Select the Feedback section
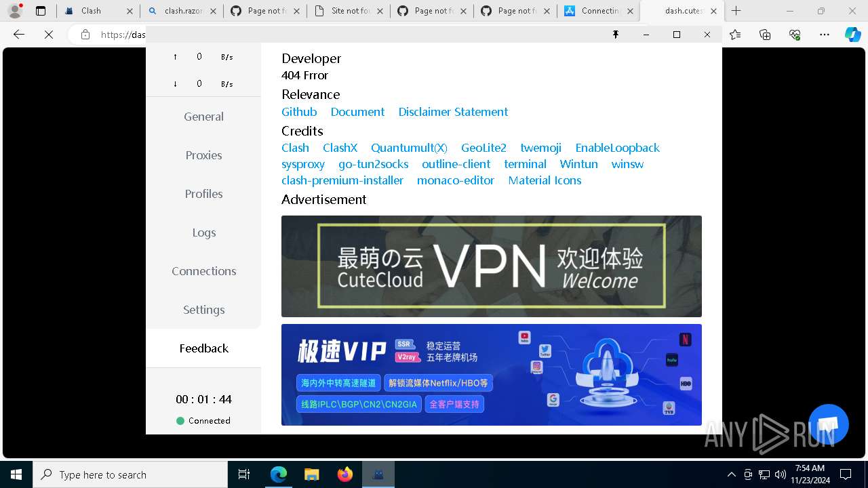This screenshot has height=488, width=868. (203, 348)
